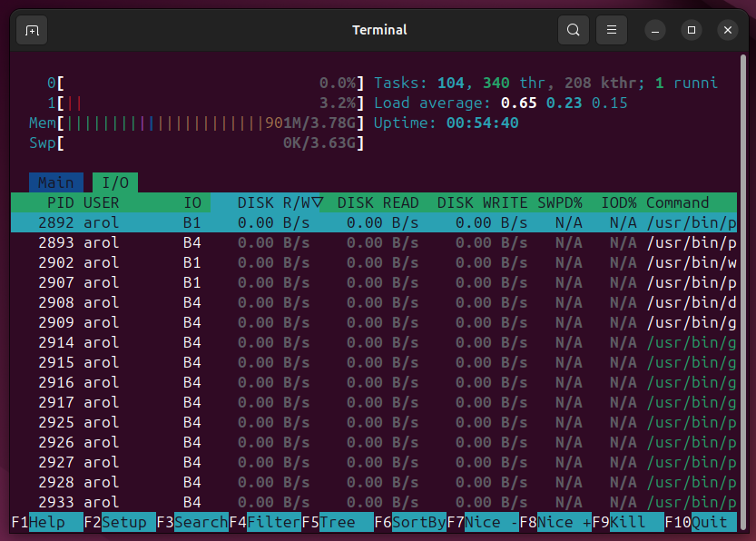Click F7 Nice - to decrease niceness

pyautogui.click(x=483, y=522)
